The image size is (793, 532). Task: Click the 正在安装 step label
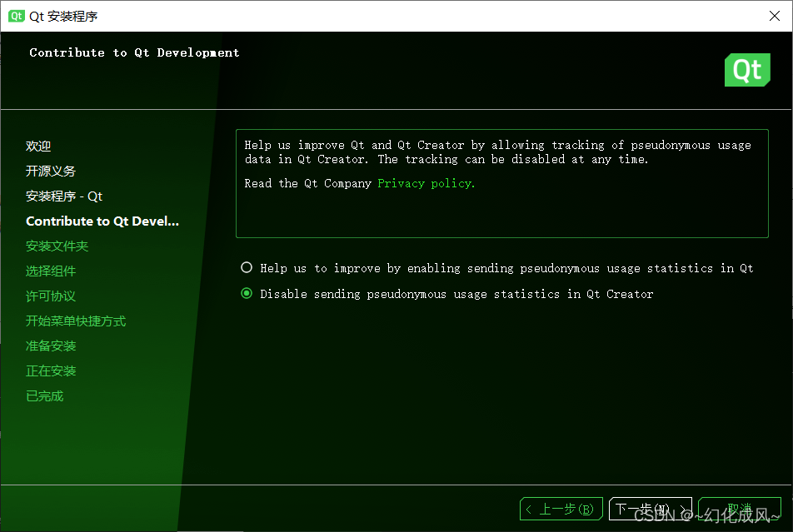click(x=51, y=371)
